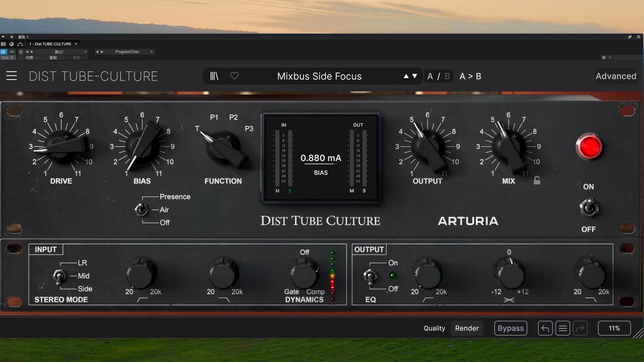Select P2 on the function selector

233,117
